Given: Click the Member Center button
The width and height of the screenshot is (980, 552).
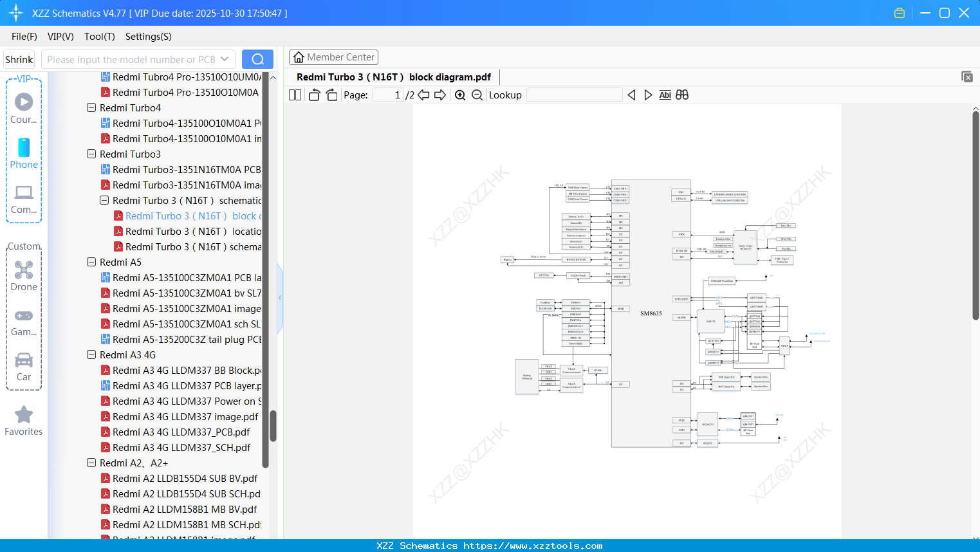Looking at the screenshot, I should pyautogui.click(x=333, y=57).
